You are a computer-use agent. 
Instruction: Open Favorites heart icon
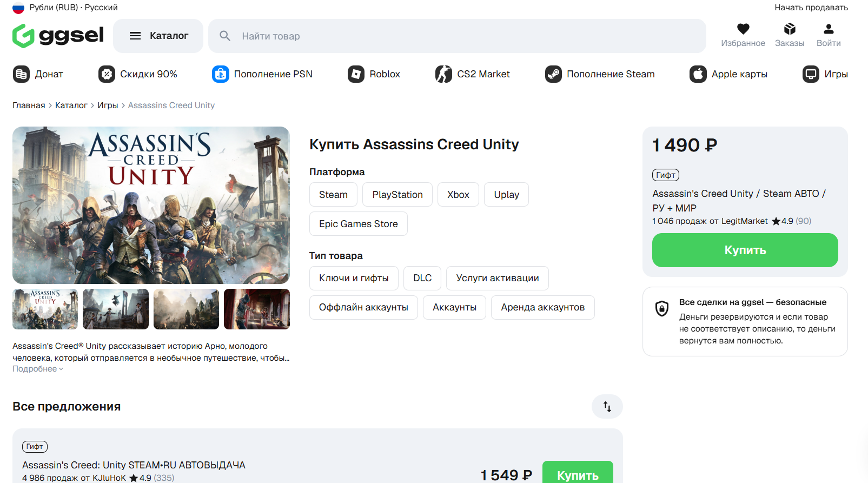coord(743,29)
